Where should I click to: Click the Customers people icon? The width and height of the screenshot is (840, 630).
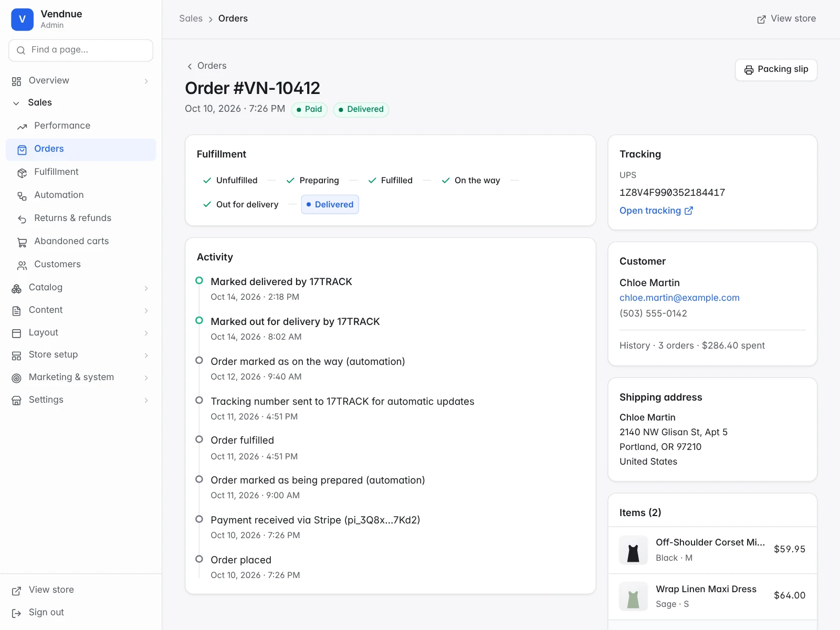22,265
